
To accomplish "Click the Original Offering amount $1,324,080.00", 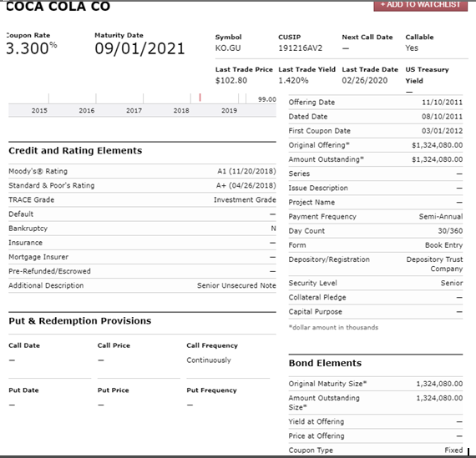I will (438, 145).
